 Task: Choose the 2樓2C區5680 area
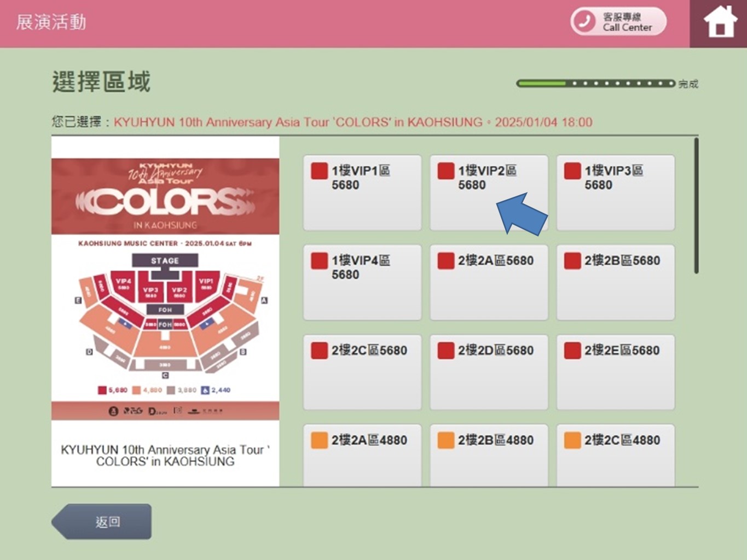(362, 372)
